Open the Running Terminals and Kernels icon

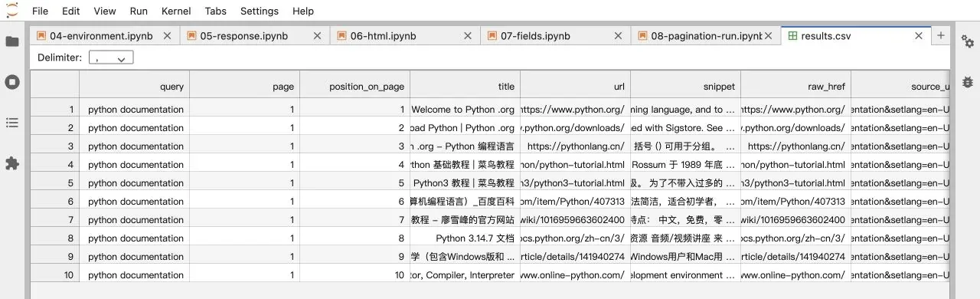tap(12, 82)
